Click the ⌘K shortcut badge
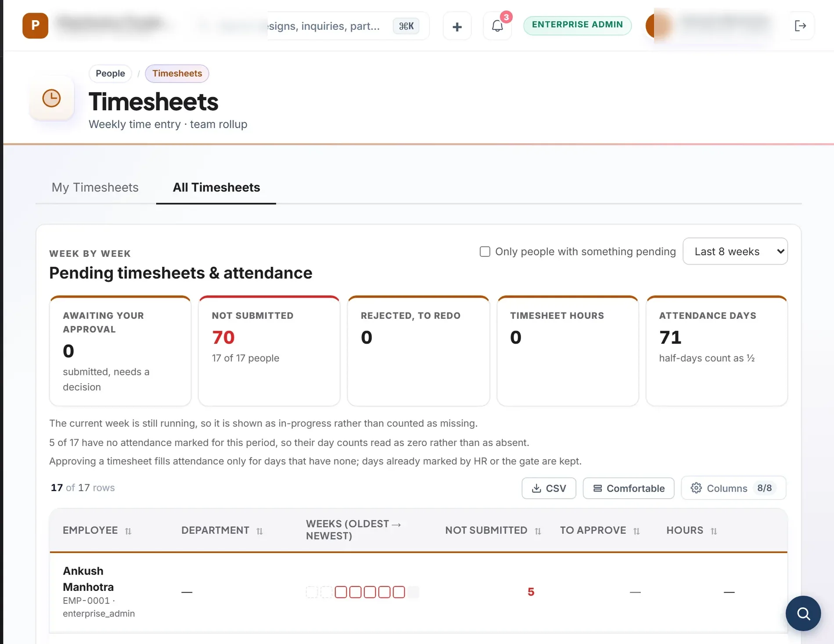Viewport: 834px width, 644px height. (x=406, y=26)
